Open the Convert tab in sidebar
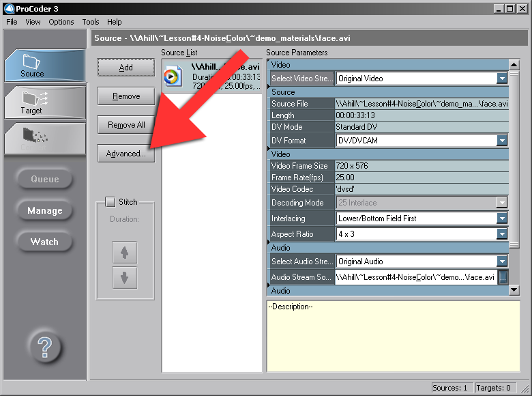 [x=45, y=139]
